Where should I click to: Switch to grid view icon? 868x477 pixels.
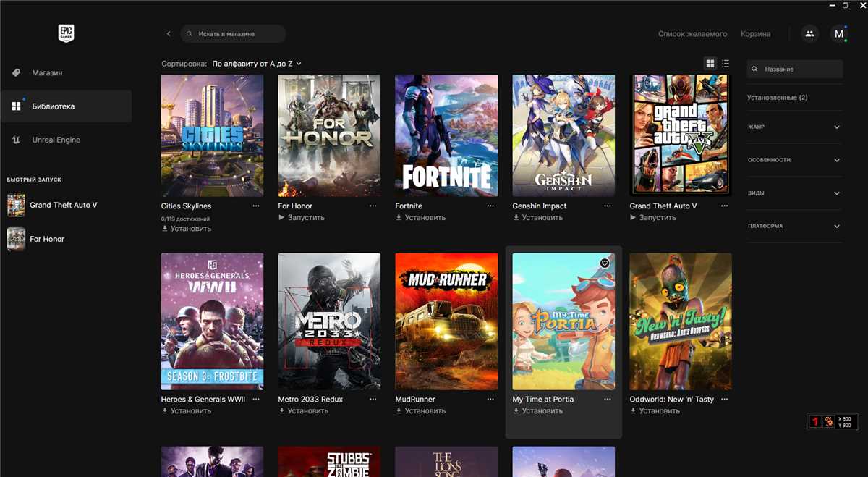pyautogui.click(x=710, y=64)
